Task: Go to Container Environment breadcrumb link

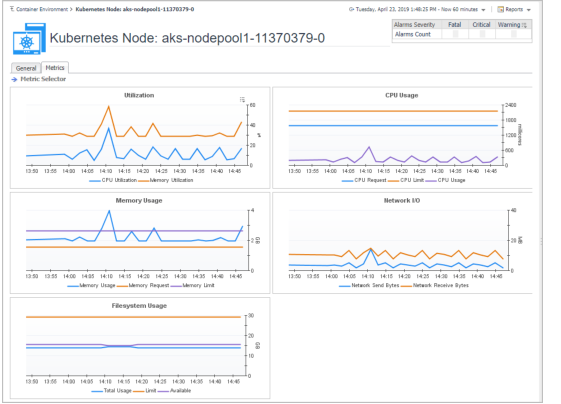Action: click(42, 9)
